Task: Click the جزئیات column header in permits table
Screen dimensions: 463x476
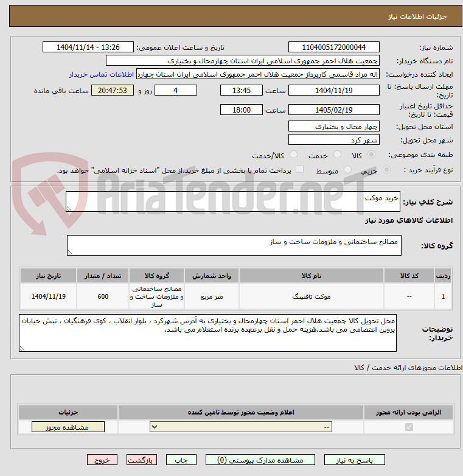Action: tap(68, 412)
